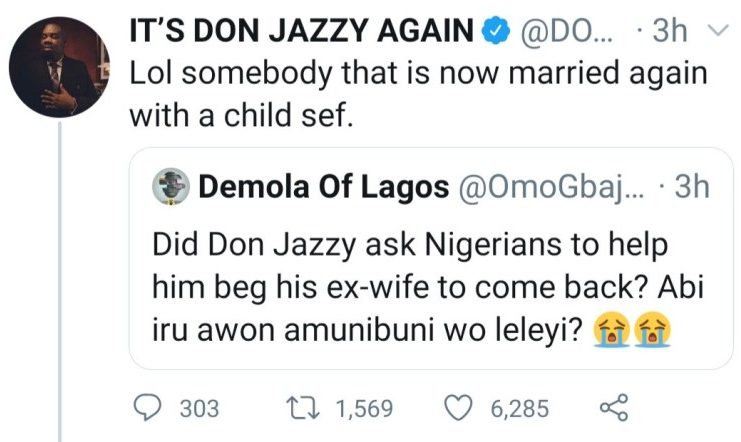Expand the tweet options chevron
The height and width of the screenshot is (442, 741).
[x=716, y=32]
